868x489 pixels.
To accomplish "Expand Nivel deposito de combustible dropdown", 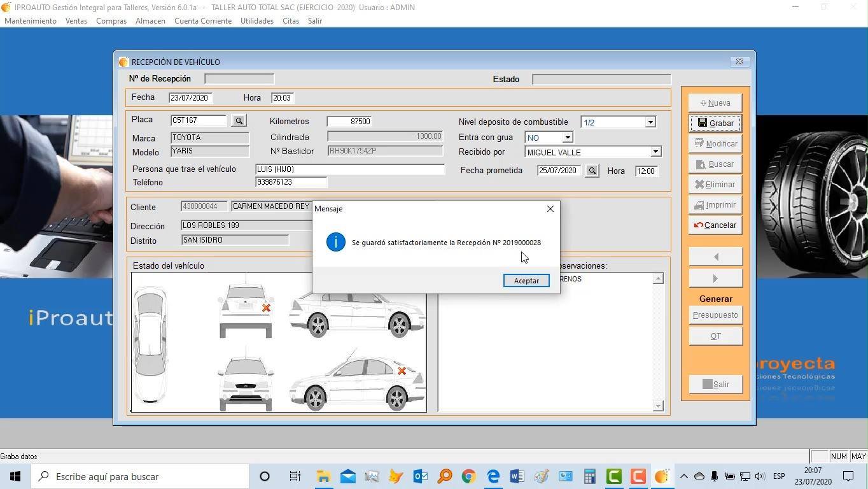I will [650, 122].
